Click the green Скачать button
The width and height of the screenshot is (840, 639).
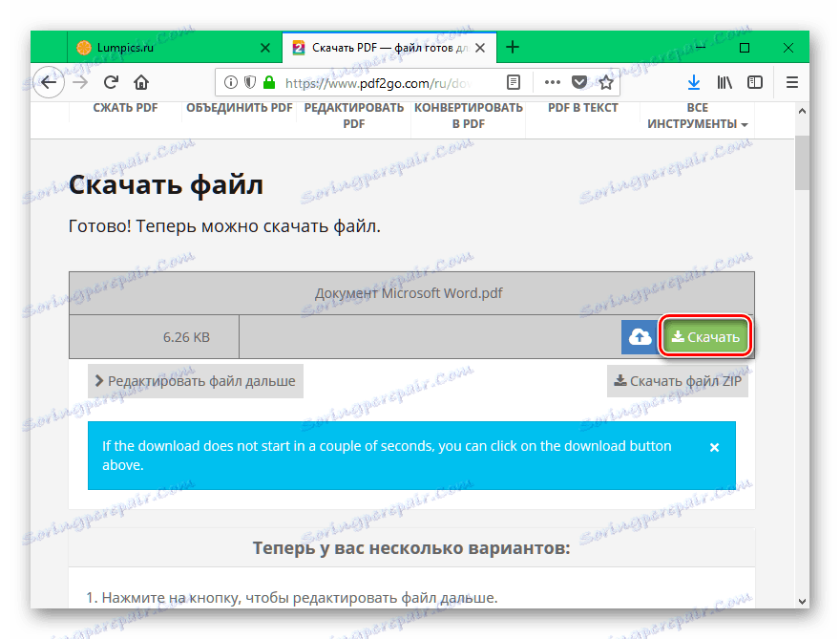(x=704, y=336)
